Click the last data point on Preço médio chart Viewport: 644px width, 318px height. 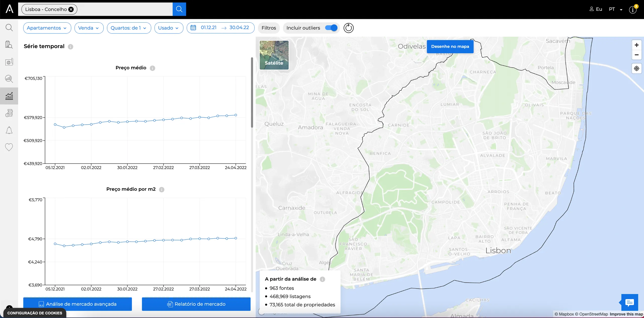click(x=236, y=115)
